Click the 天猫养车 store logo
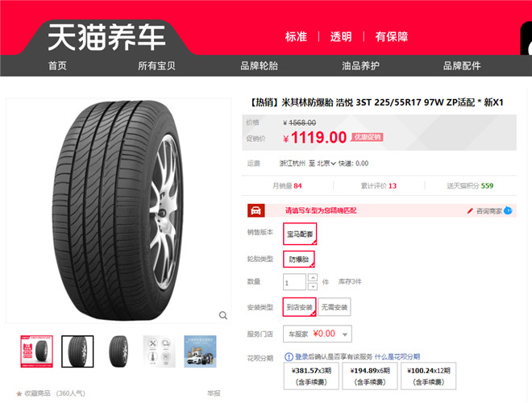The image size is (532, 403). 106,37
